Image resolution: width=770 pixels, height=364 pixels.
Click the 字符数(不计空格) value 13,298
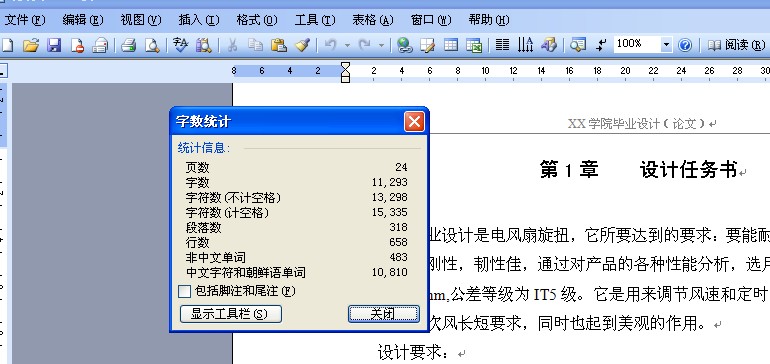tap(389, 197)
